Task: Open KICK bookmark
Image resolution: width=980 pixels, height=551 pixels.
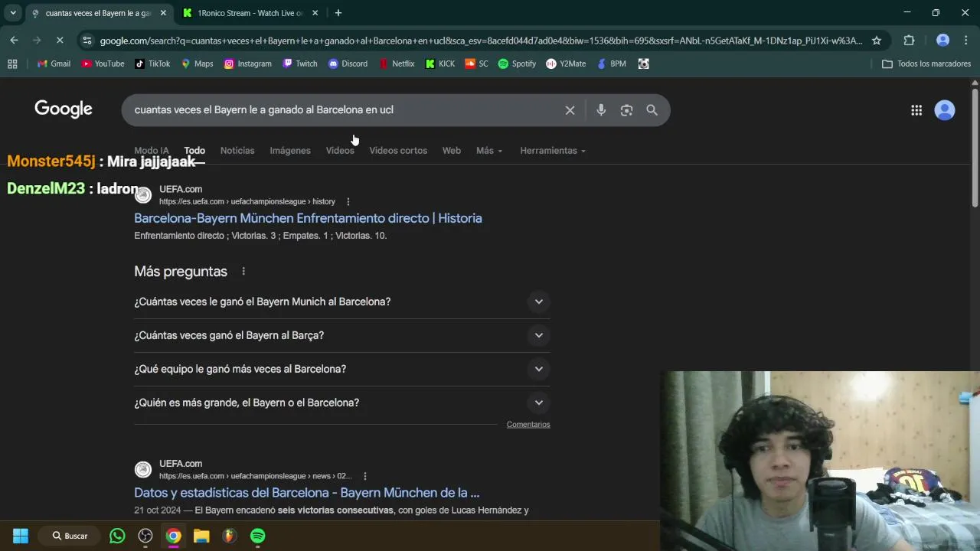Action: pos(440,64)
